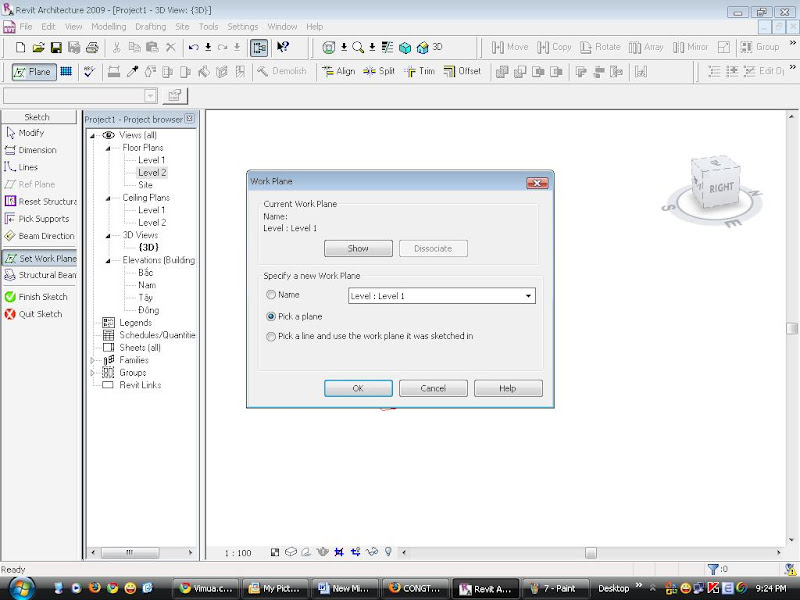Select the Offset tool

point(462,71)
